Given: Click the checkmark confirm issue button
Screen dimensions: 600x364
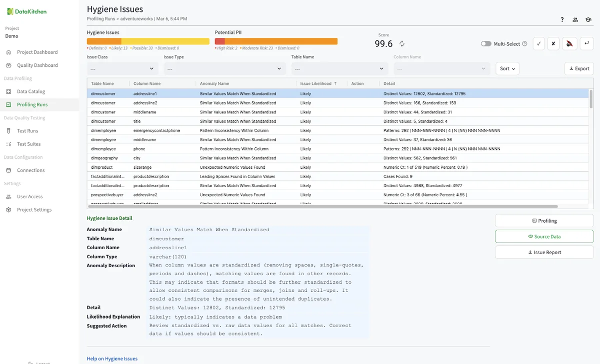Looking at the screenshot, I should (x=538, y=43).
